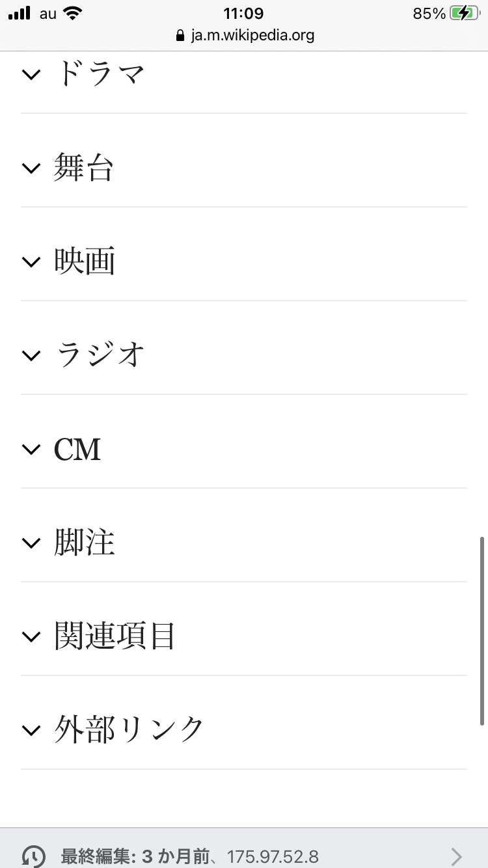Viewport: 488px width, 868px height.
Task: Open the 関連項目 section heading
Action: 115,637
